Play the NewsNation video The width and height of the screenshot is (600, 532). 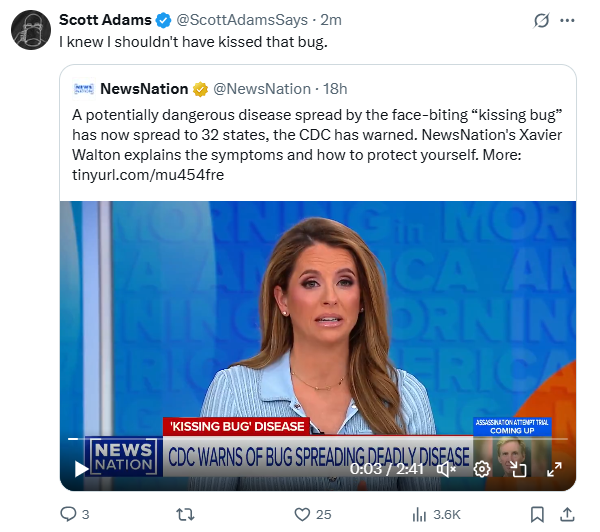81,469
